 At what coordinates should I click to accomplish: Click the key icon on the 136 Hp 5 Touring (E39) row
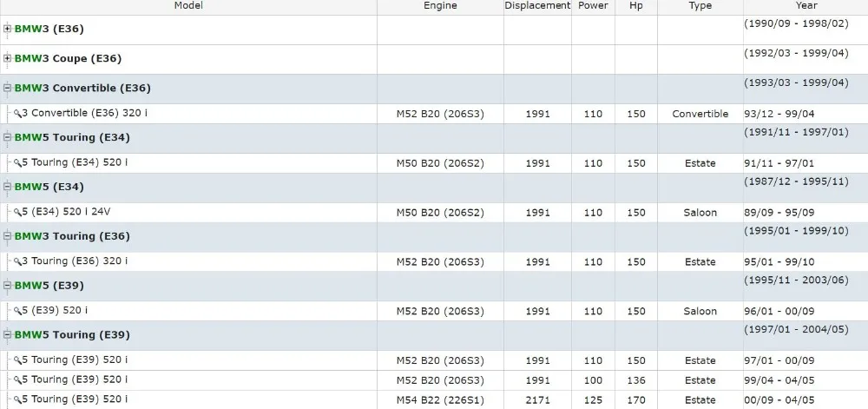tap(17, 380)
